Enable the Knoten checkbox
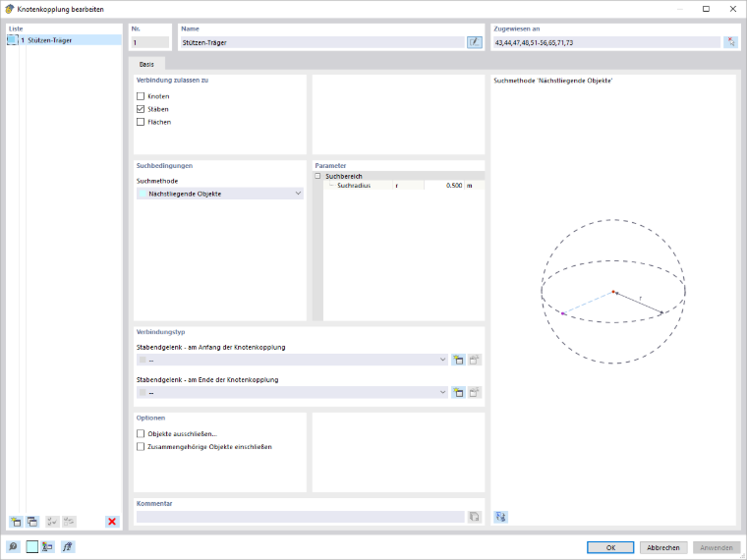Viewport: 747px width, 560px height. point(141,96)
